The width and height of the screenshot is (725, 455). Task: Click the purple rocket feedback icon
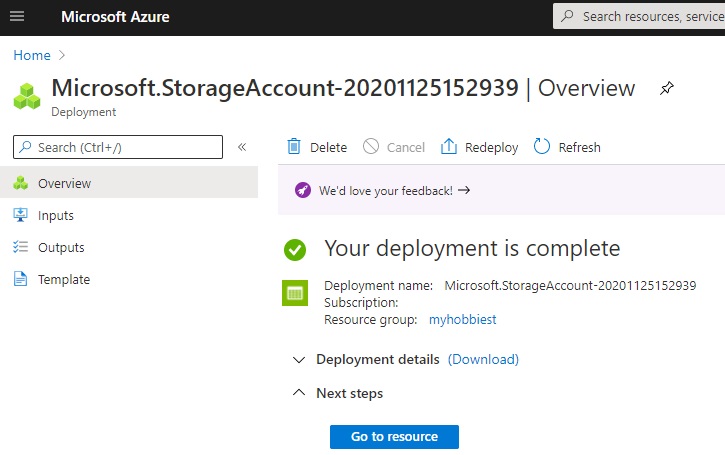pos(303,190)
